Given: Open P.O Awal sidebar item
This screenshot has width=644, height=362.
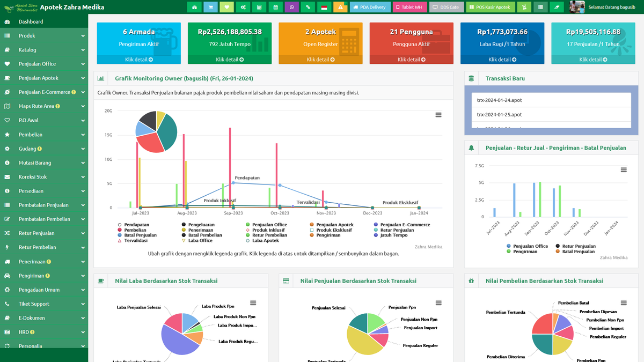Looking at the screenshot, I should 44,120.
